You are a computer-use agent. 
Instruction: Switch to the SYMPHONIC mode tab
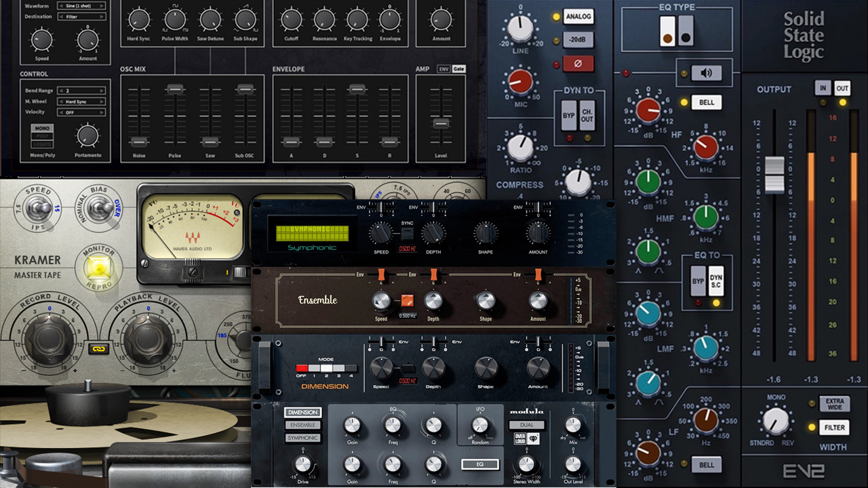tap(302, 438)
